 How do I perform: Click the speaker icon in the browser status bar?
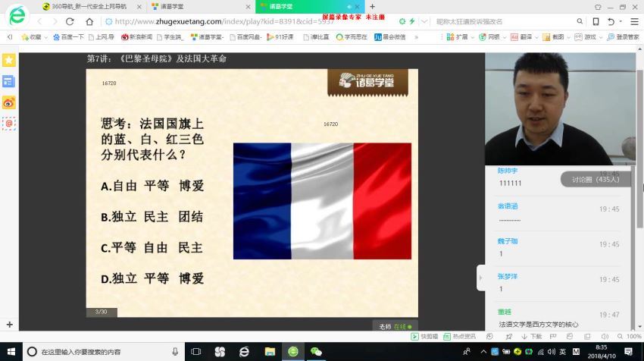click(605, 336)
